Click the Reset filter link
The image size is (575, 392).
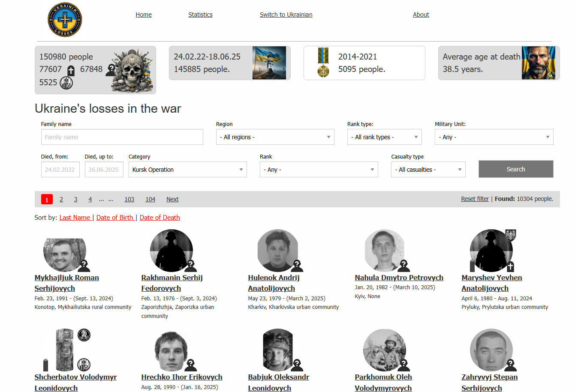tap(475, 199)
